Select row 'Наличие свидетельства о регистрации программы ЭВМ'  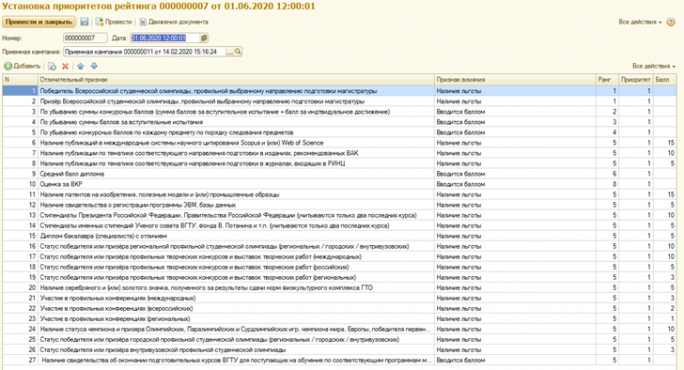click(x=339, y=205)
